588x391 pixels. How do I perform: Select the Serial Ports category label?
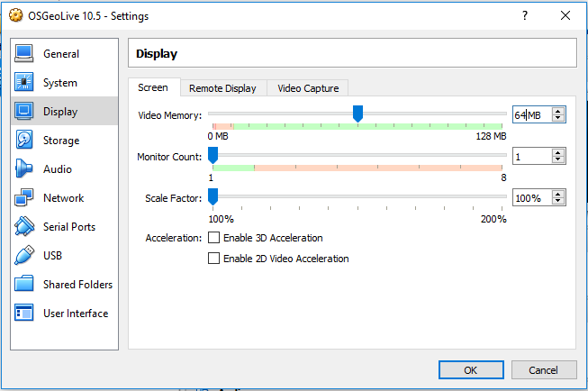(x=69, y=227)
